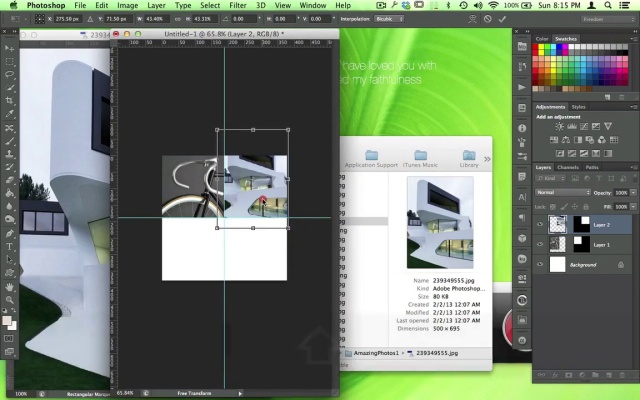The height and width of the screenshot is (400, 640).
Task: Select the Move tool
Action: point(9,47)
